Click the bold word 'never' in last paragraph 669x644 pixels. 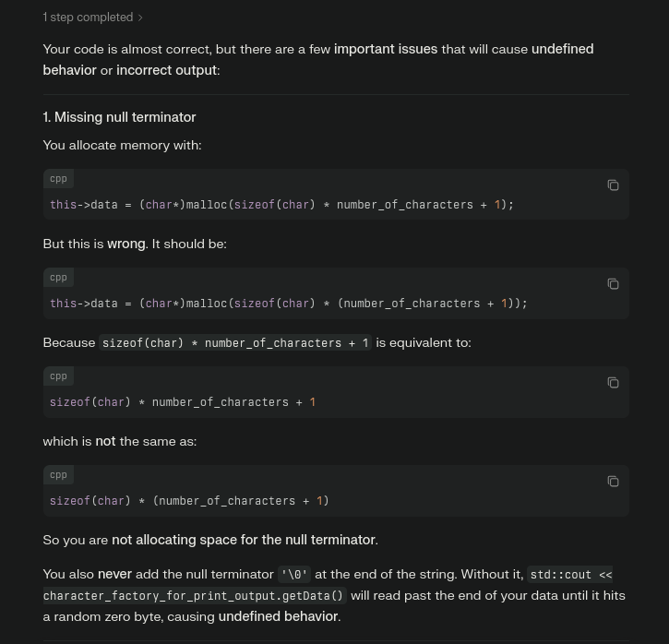pyautogui.click(x=114, y=574)
